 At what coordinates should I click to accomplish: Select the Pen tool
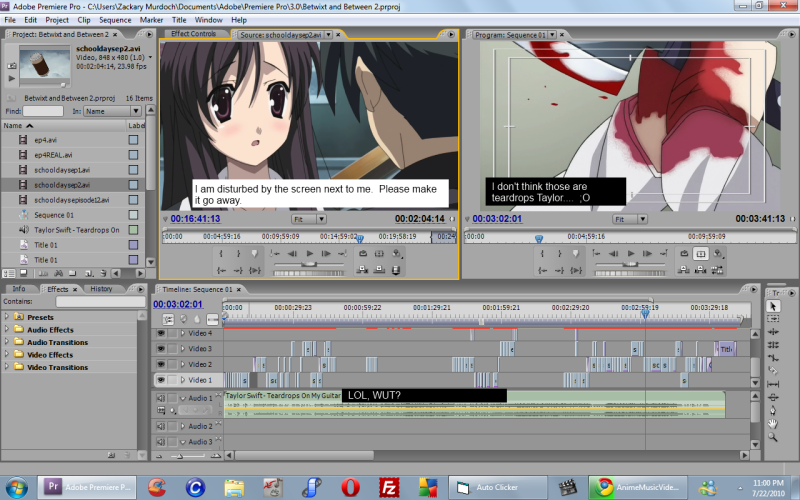(x=772, y=410)
